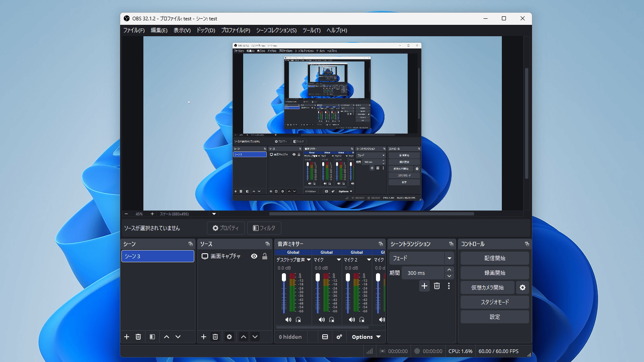Open マイク 2 channel dropdown arrow
Image resolution: width=644 pixels, height=362 pixels.
[x=369, y=259]
